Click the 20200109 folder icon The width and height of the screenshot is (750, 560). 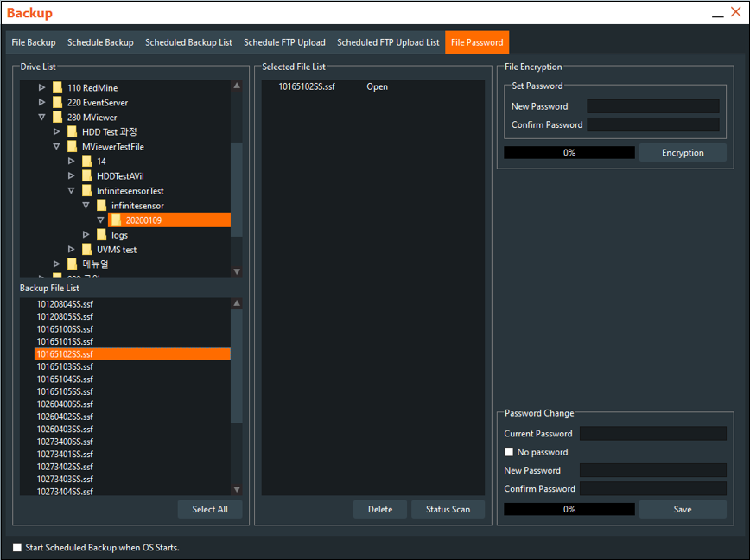click(117, 220)
